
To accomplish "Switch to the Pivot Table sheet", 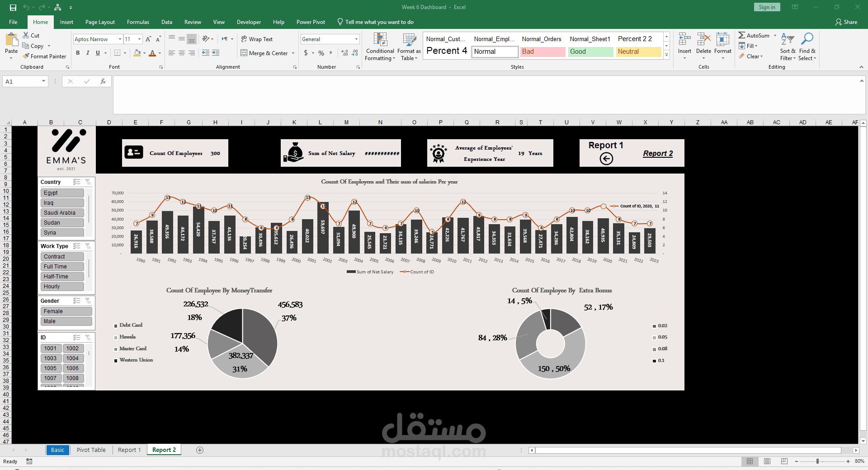I will point(91,450).
